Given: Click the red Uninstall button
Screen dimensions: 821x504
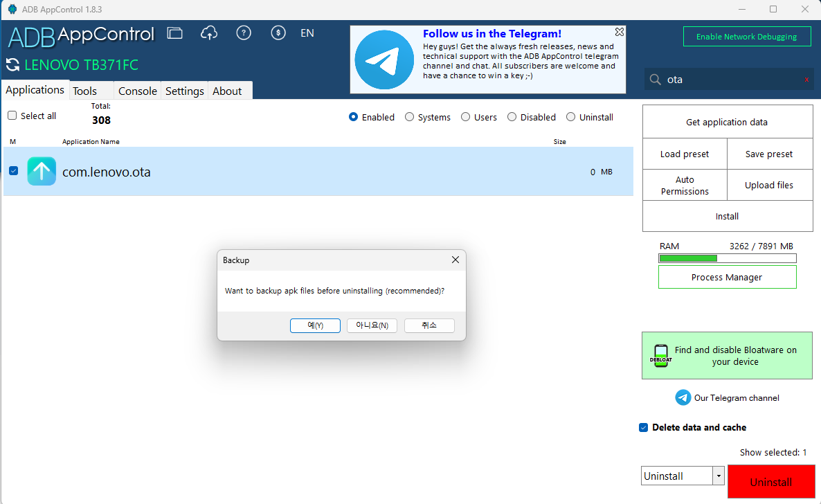Looking at the screenshot, I should 771,481.
